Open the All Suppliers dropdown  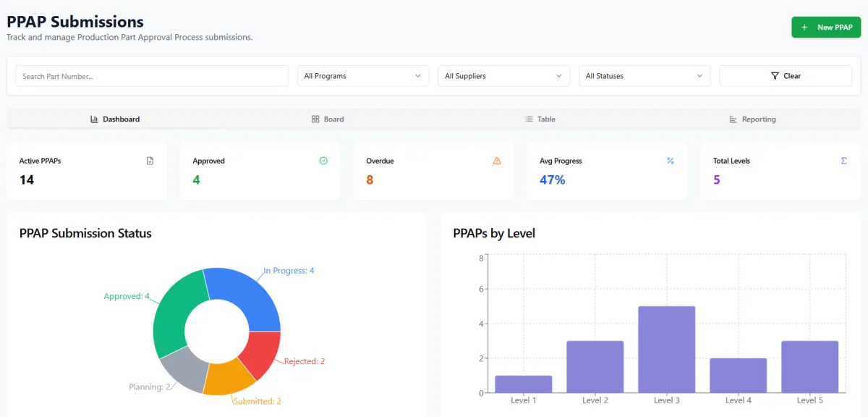(x=503, y=76)
